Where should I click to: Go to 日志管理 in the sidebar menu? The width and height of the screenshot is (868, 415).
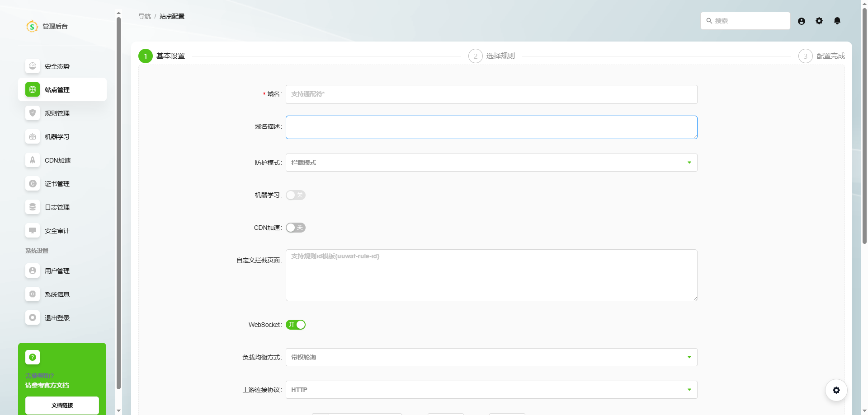(57, 207)
